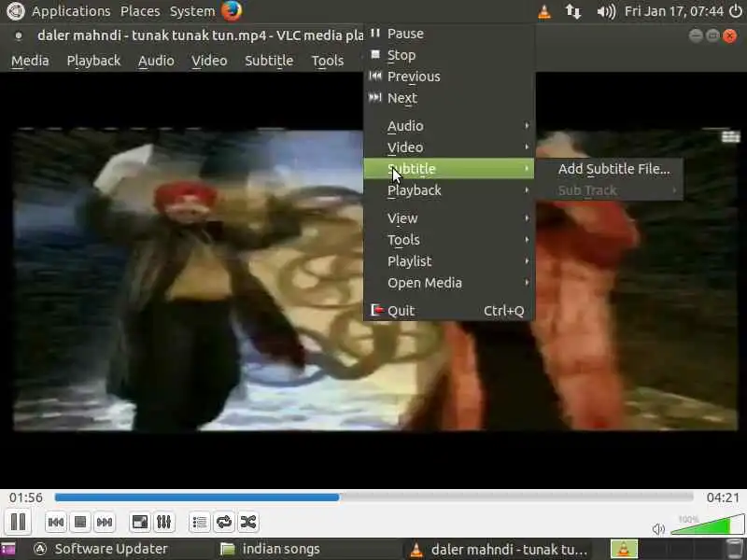747x560 pixels.
Task: Expand the Playlist submenu in context menu
Action: (x=449, y=261)
